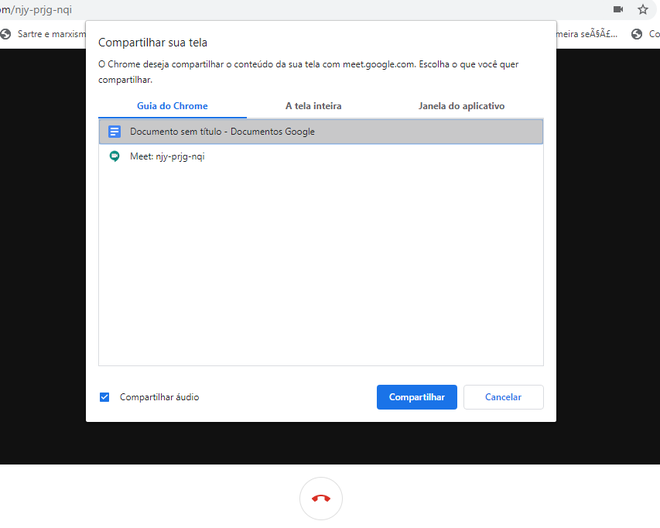Toggle the Compartilhar áudio checkbox

[x=104, y=397]
